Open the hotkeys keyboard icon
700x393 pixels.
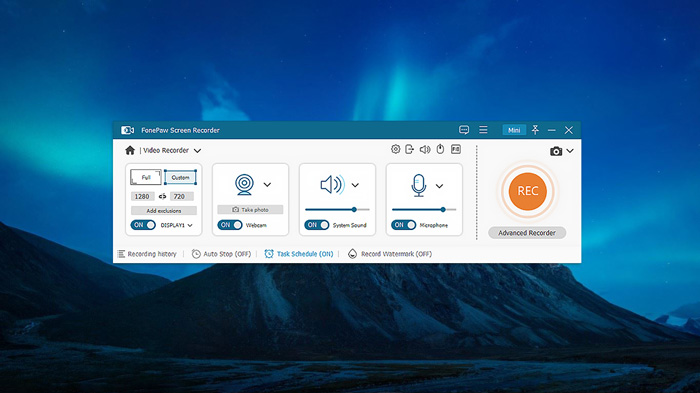pyautogui.click(x=456, y=149)
